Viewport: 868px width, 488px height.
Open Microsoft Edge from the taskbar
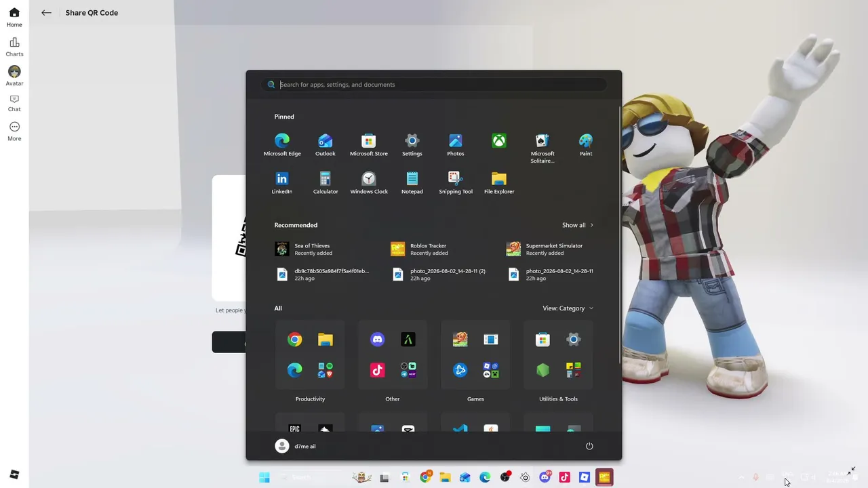485,478
